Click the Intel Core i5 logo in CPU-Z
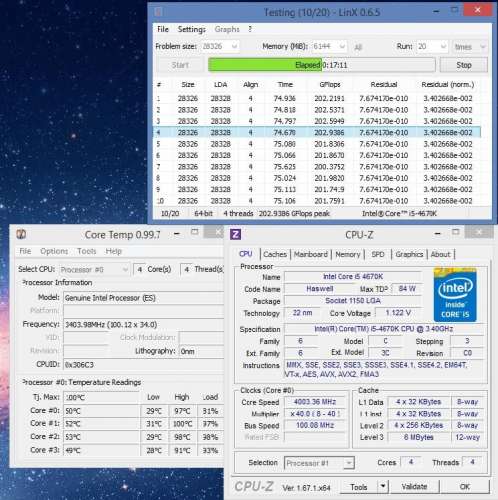The image size is (498, 500). [x=455, y=294]
